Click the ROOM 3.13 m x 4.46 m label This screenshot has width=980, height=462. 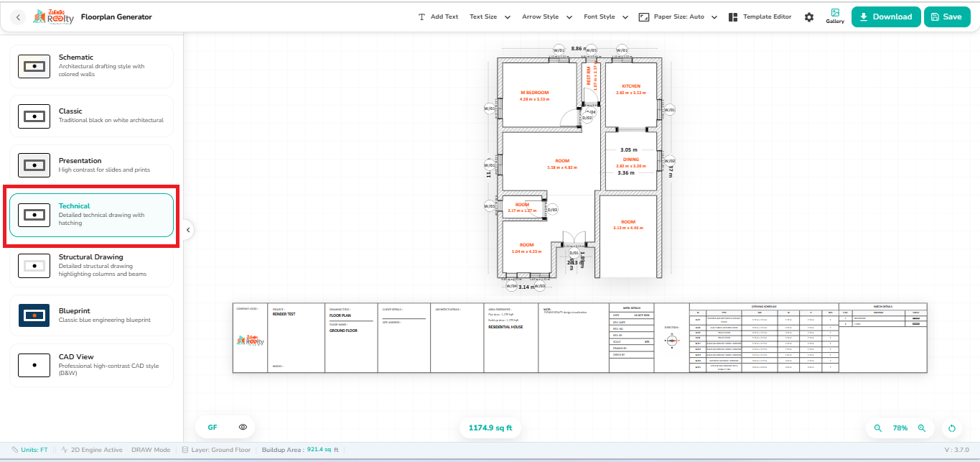628,225
